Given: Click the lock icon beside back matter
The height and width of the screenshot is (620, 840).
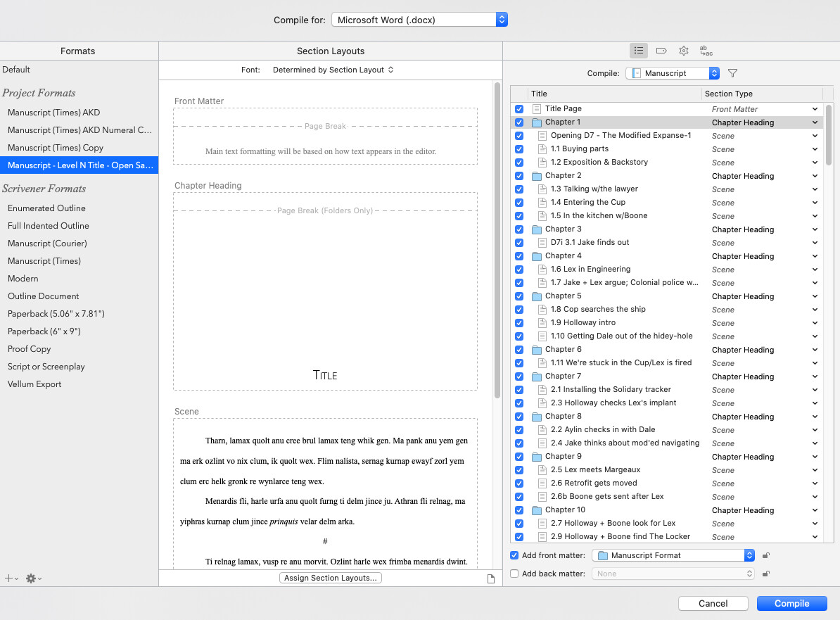Looking at the screenshot, I should (766, 574).
